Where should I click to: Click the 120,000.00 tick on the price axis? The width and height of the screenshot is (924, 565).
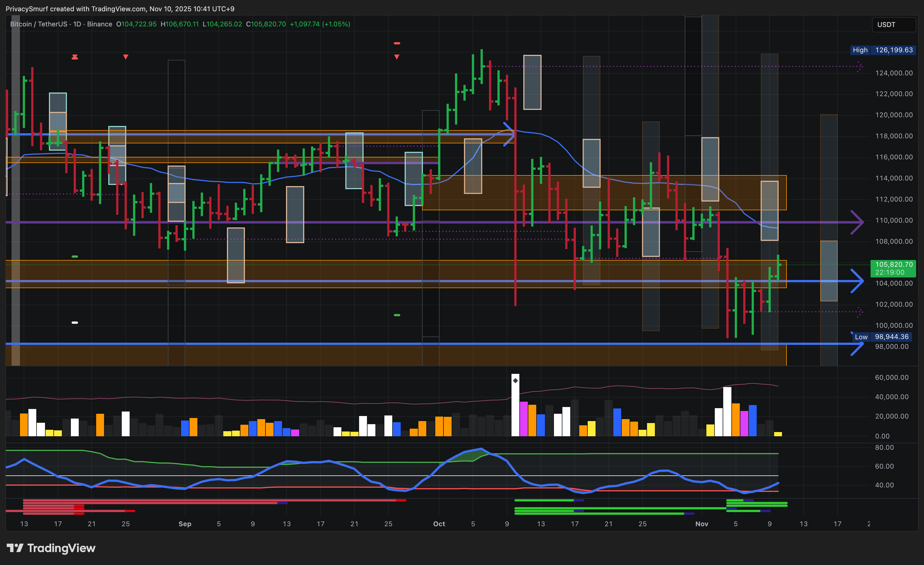click(x=894, y=115)
